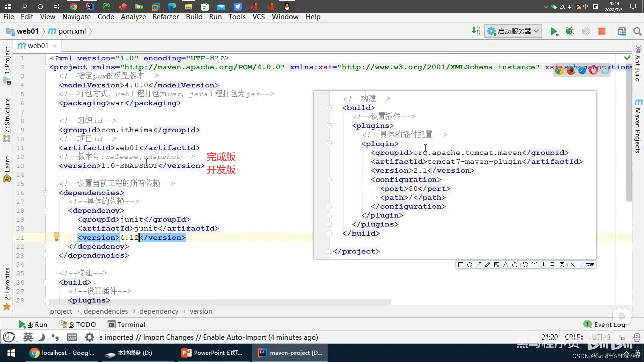Image resolution: width=644 pixels, height=362 pixels.
Task: Open preview in Safari browser icon
Action: pos(582,70)
